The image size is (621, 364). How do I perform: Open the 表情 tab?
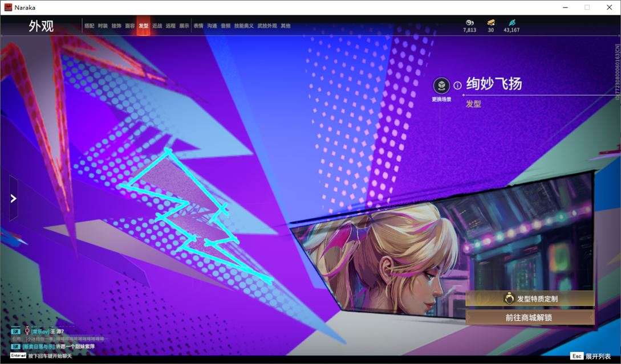pyautogui.click(x=198, y=26)
